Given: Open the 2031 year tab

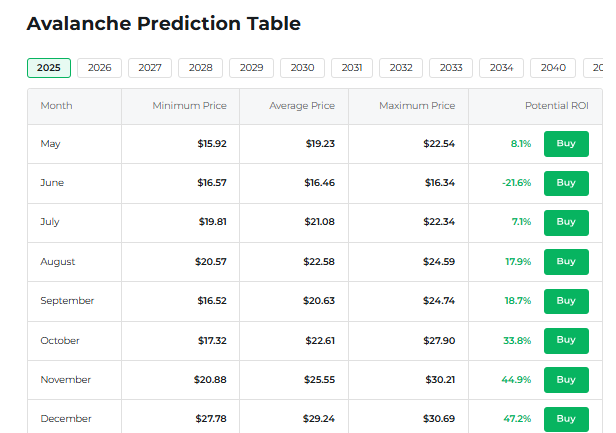Looking at the screenshot, I should pyautogui.click(x=352, y=68).
